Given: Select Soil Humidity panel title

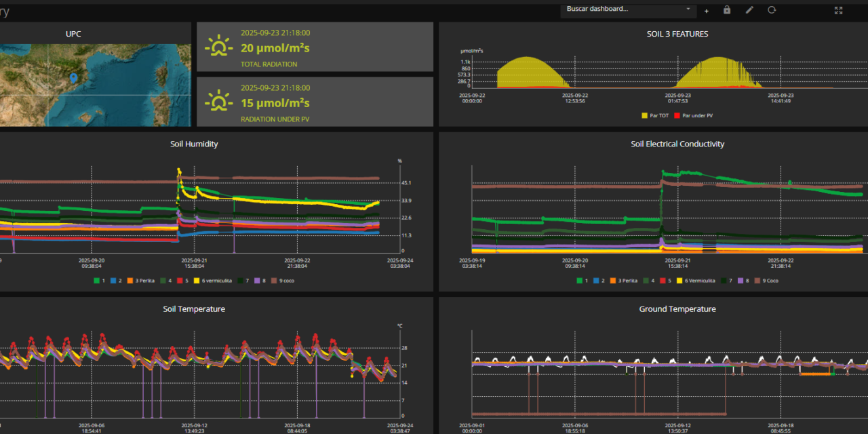Looking at the screenshot, I should pos(194,144).
